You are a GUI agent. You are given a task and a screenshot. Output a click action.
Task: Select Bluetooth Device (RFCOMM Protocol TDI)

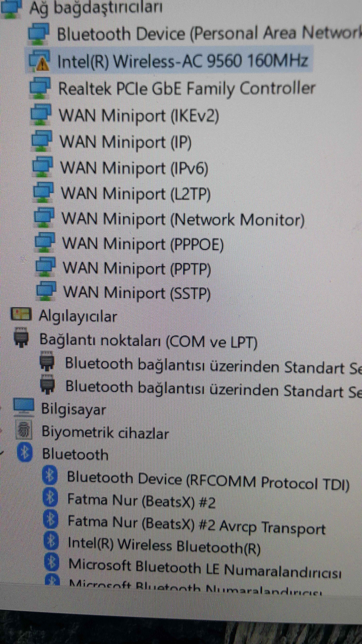(208, 481)
